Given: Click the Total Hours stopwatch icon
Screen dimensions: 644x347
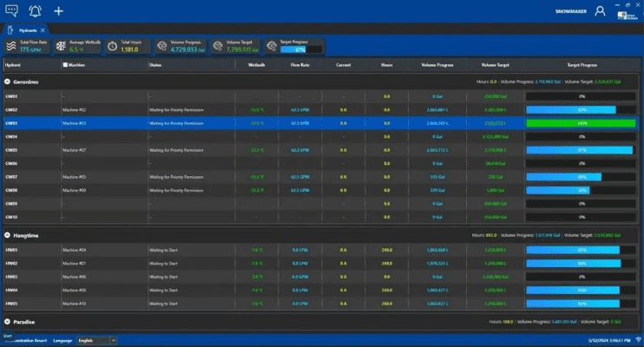Looking at the screenshot, I should (x=112, y=46).
